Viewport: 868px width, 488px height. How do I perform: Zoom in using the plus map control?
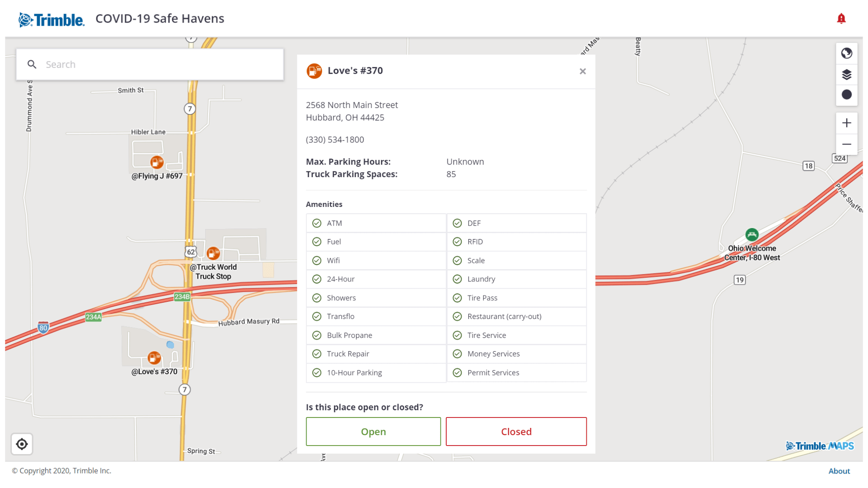(x=846, y=122)
